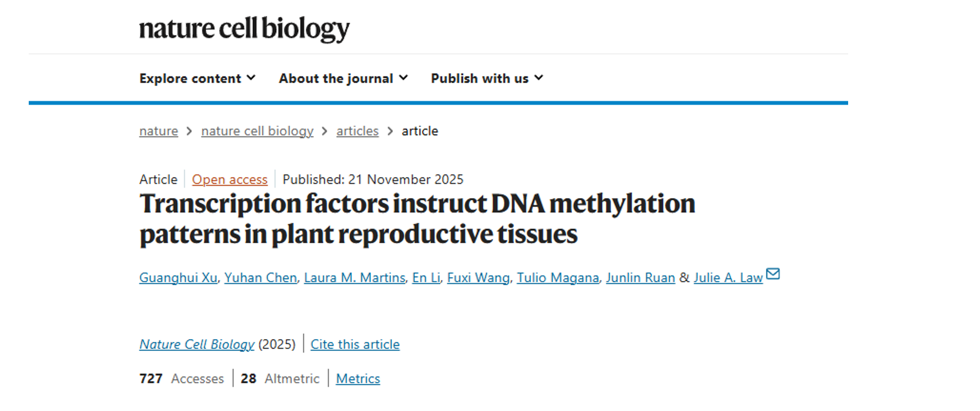980x411 pixels.
Task: Navigate to the articles breadcrumb
Action: point(357,131)
